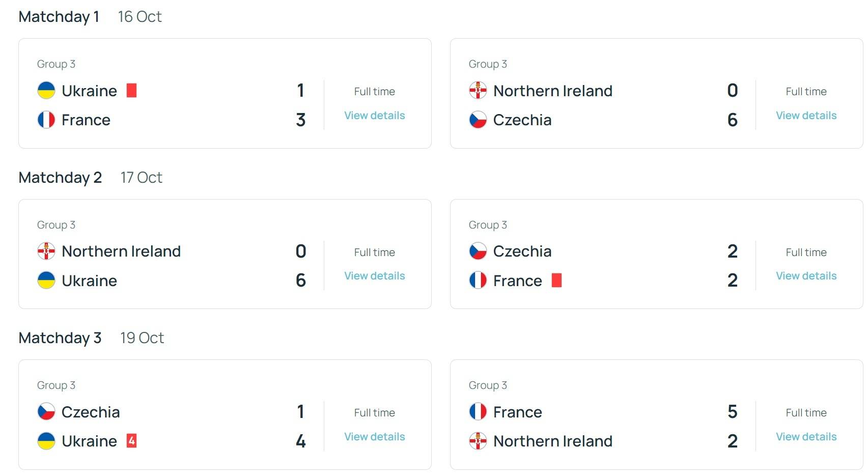Click France flag in Ukraine vs France match
Viewport: 868px width, 476px height.
(x=46, y=120)
